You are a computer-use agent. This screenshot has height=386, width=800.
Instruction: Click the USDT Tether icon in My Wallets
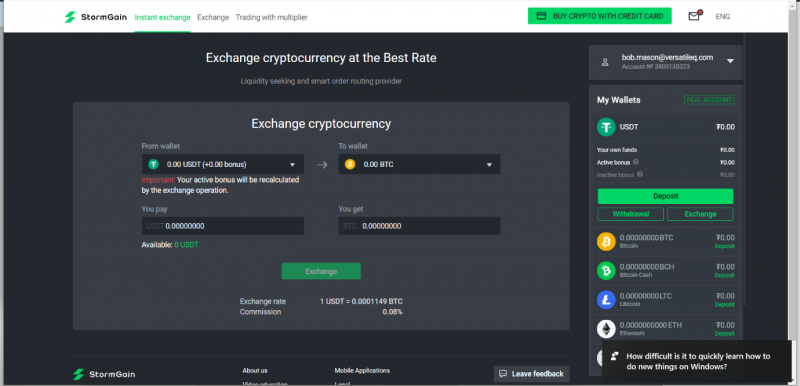(606, 126)
